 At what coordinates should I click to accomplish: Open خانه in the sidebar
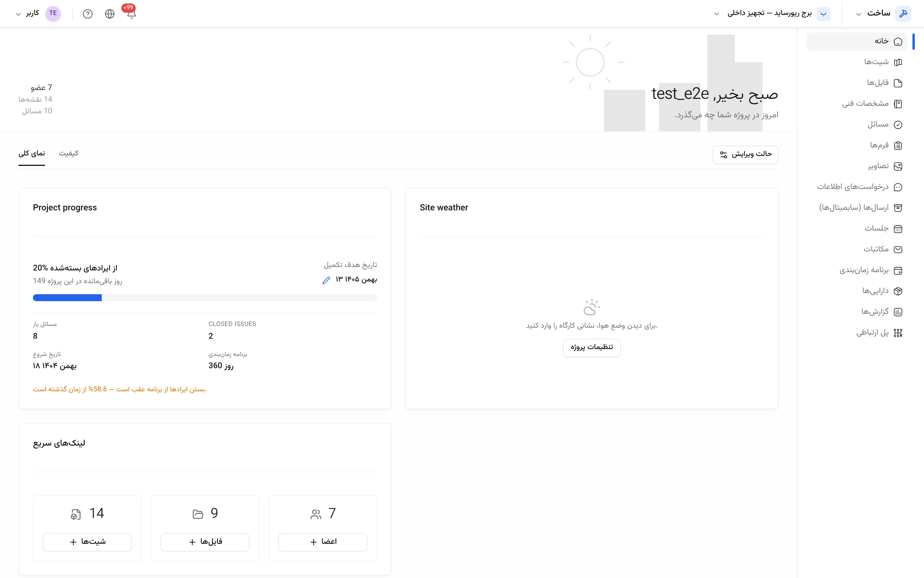click(x=856, y=41)
